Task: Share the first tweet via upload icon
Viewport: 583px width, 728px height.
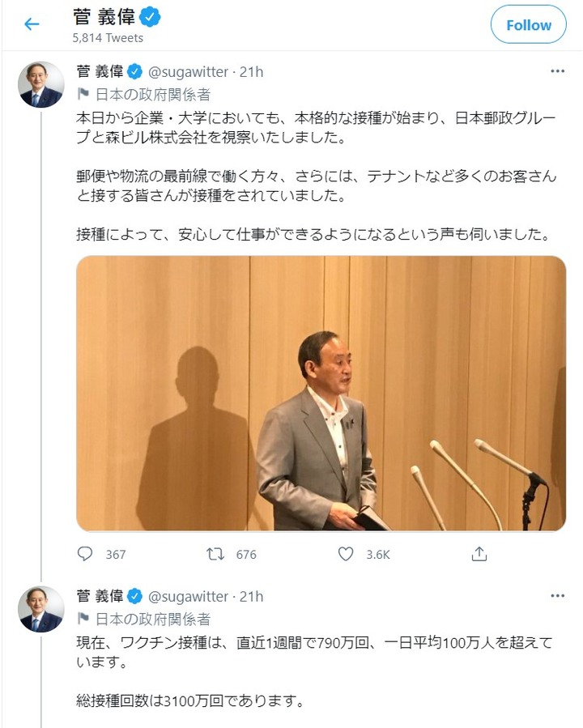Action: (x=479, y=554)
